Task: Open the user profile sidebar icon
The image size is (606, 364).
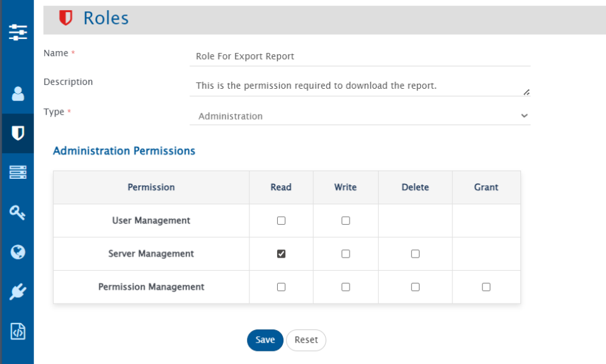Action: [18, 93]
